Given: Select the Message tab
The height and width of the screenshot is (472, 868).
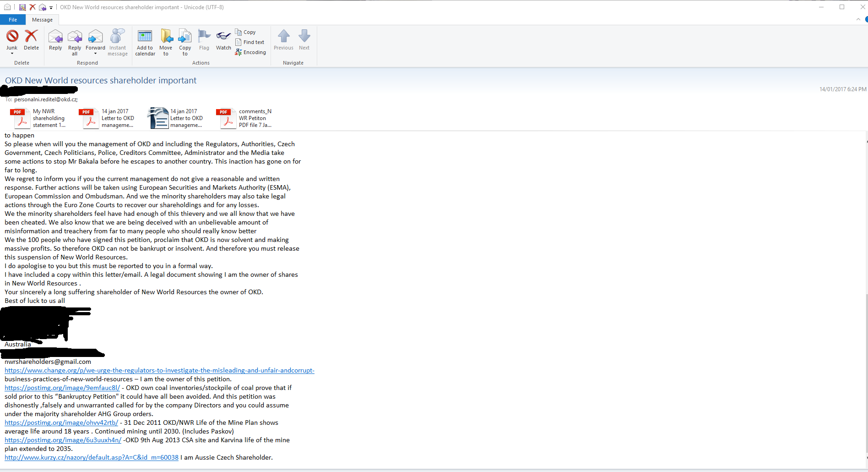Looking at the screenshot, I should 42,20.
